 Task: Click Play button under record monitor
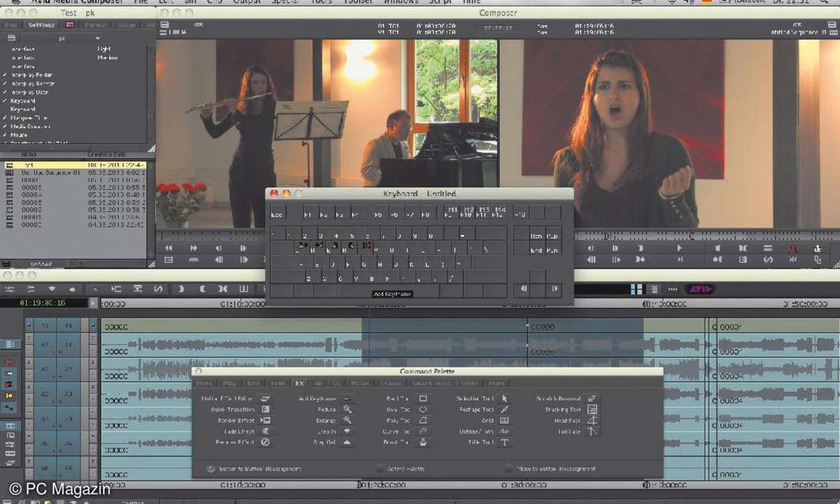tap(679, 248)
